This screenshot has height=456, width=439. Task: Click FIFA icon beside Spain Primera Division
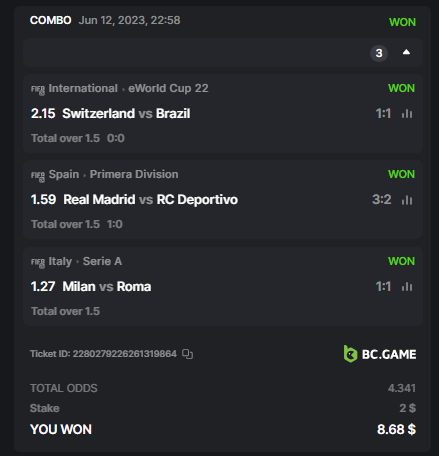click(x=38, y=175)
